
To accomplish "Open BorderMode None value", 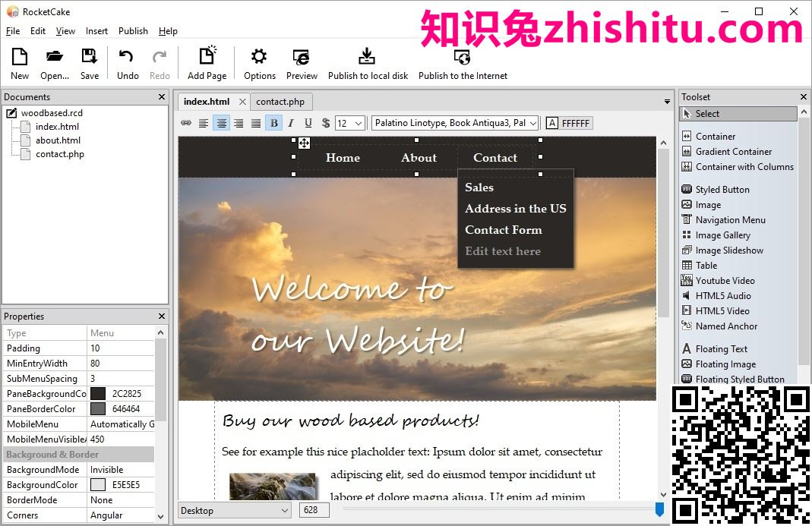I will click(122, 500).
